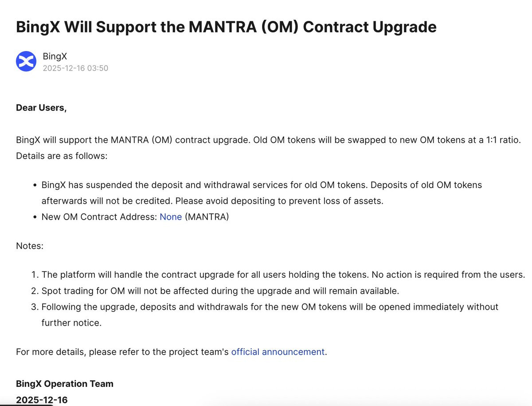This screenshot has height=406, width=532.
Task: Follow the "official announcement" hyperlink
Action: pos(278,352)
